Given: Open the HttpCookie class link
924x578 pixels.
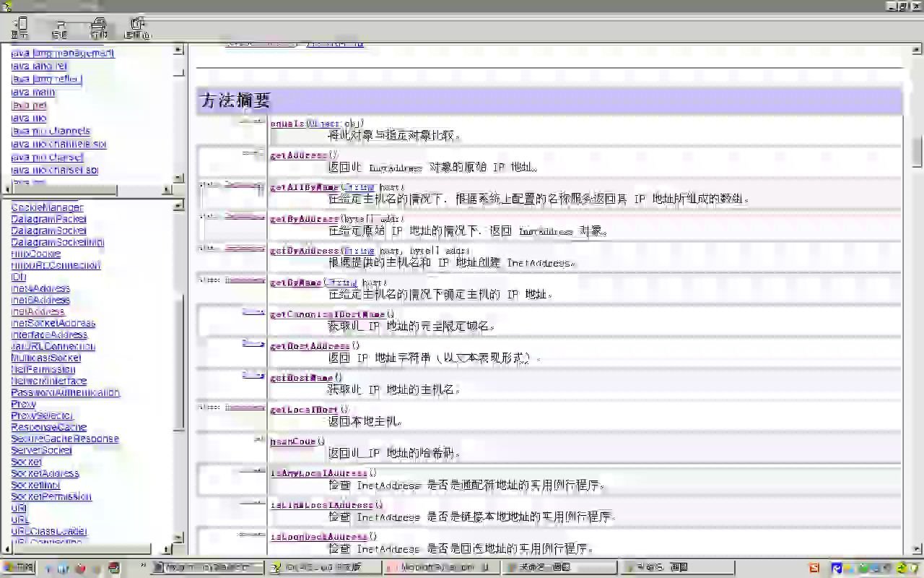Looking at the screenshot, I should coord(36,254).
